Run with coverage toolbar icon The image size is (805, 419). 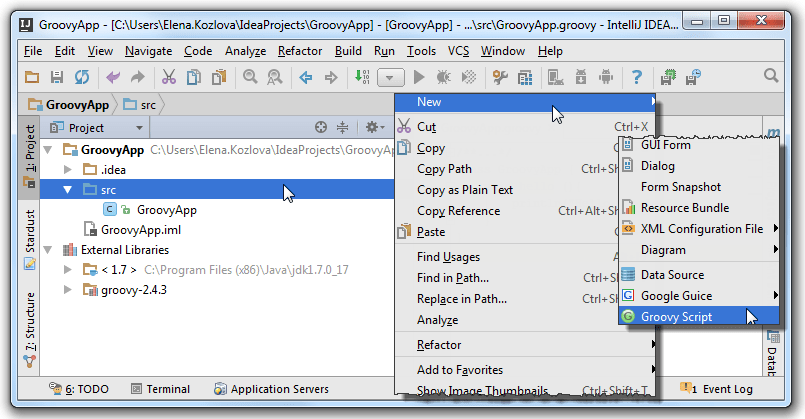pos(469,78)
